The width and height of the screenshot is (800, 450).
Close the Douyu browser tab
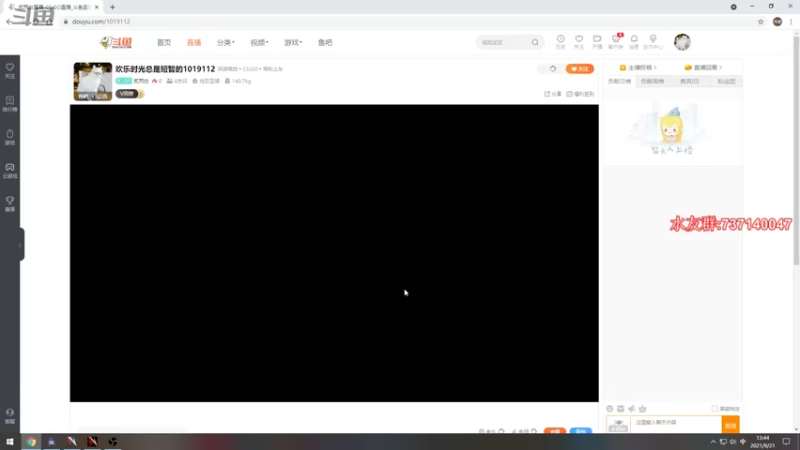click(96, 7)
